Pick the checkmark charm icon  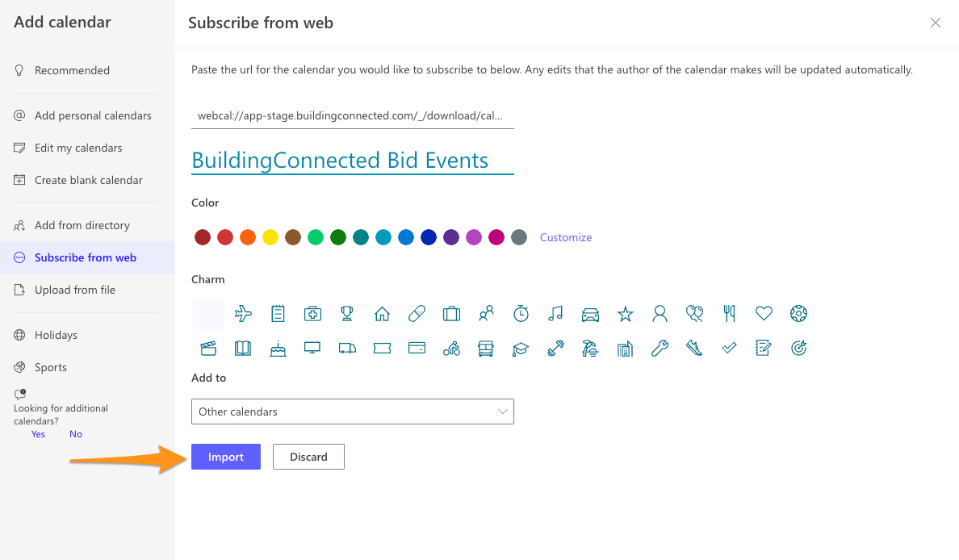click(729, 349)
